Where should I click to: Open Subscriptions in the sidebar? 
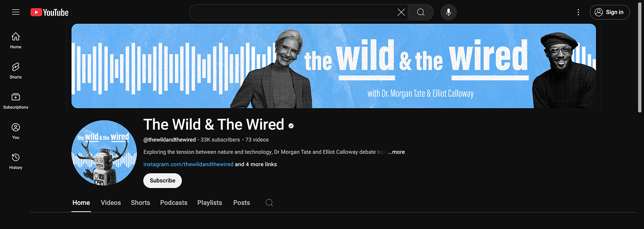(16, 101)
